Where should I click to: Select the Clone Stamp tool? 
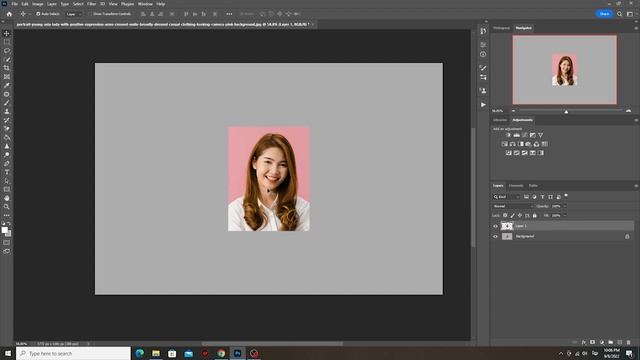pos(7,111)
